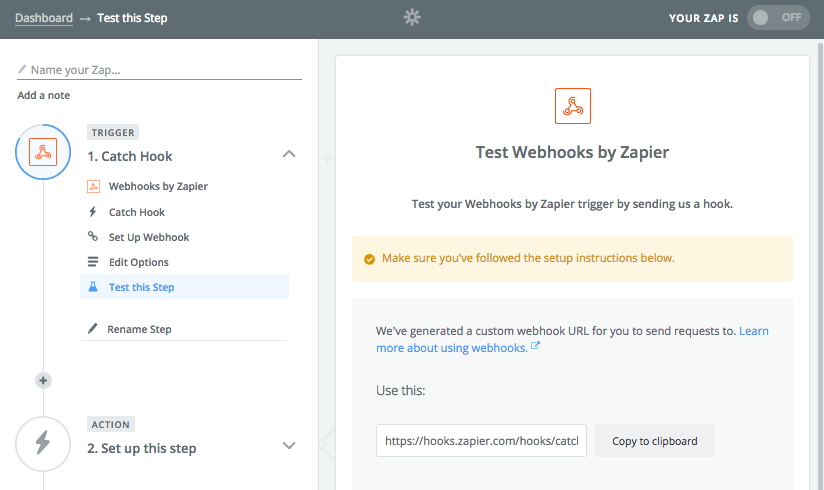824x490 pixels.
Task: Click the Zapier loading asterisk logo
Action: click(x=412, y=18)
